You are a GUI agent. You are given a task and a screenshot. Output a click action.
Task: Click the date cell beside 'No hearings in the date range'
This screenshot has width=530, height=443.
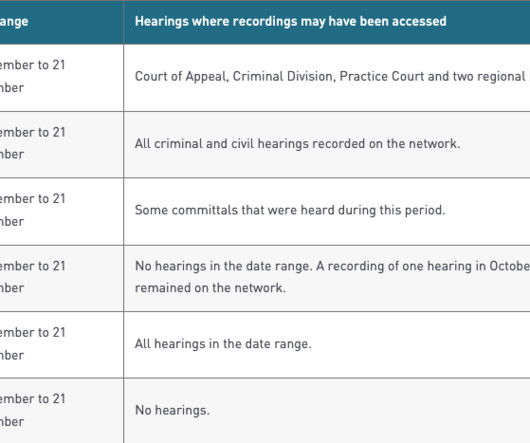point(62,278)
